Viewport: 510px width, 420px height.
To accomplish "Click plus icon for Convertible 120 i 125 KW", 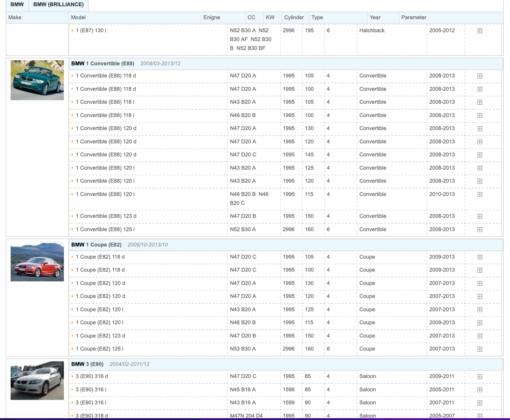I will click(480, 168).
